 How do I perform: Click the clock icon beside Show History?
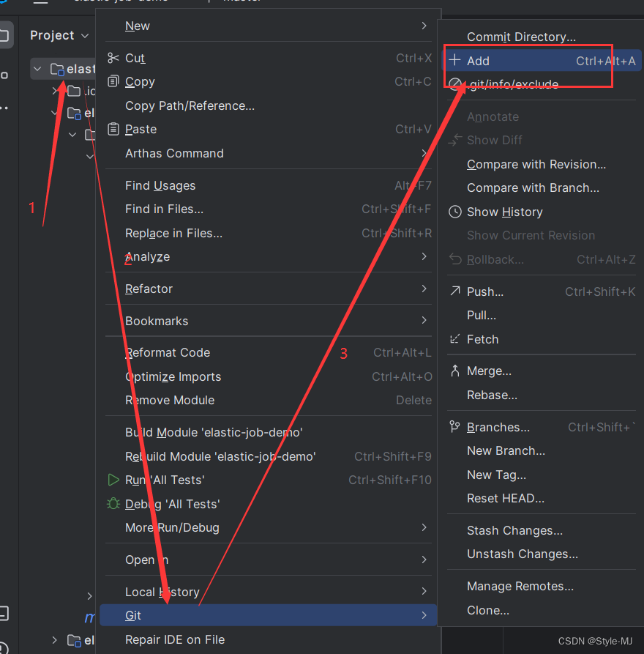pyautogui.click(x=454, y=212)
